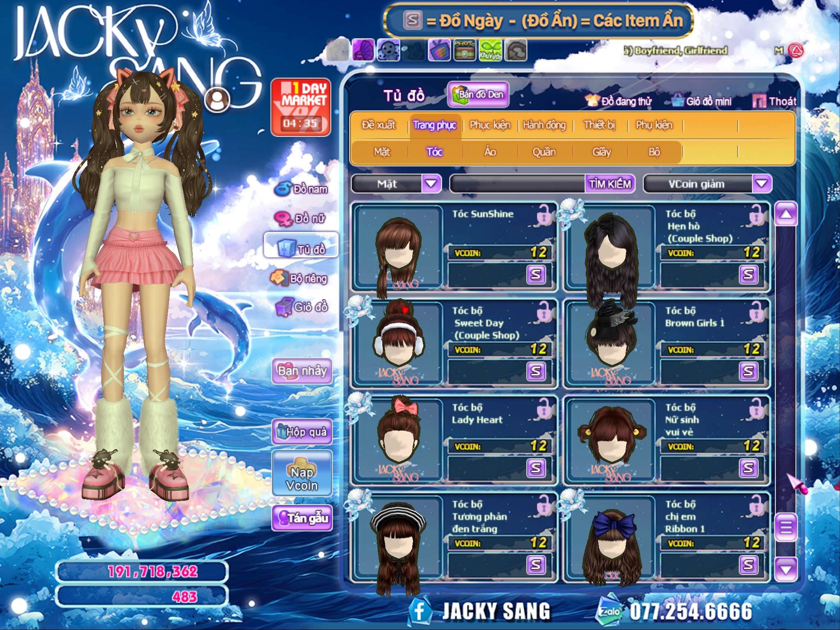Click the Thoát exit button

774,101
